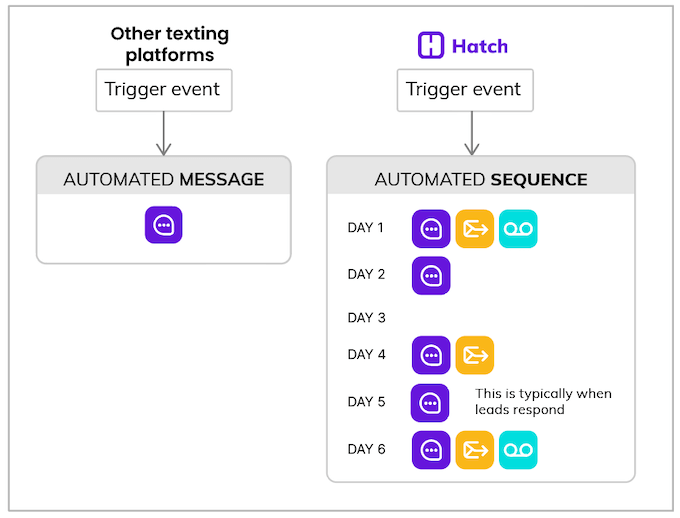
Task: Select the Day 5 text message icon
Action: tap(431, 402)
